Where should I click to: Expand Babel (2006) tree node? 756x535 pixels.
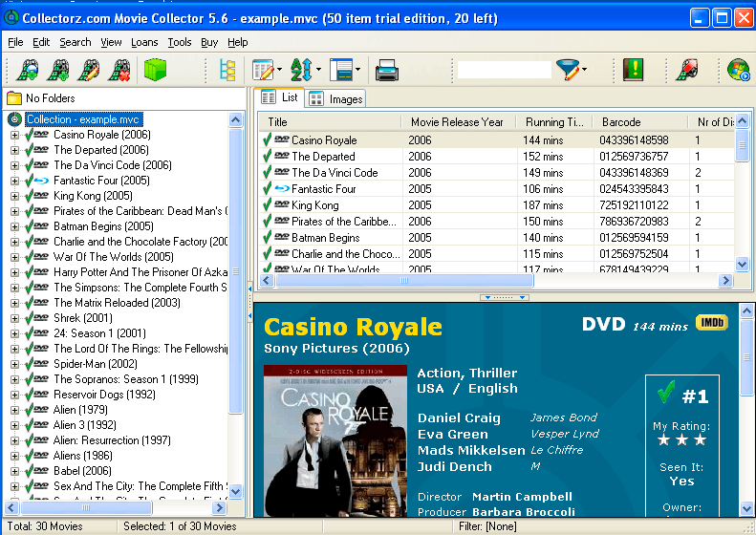point(14,471)
